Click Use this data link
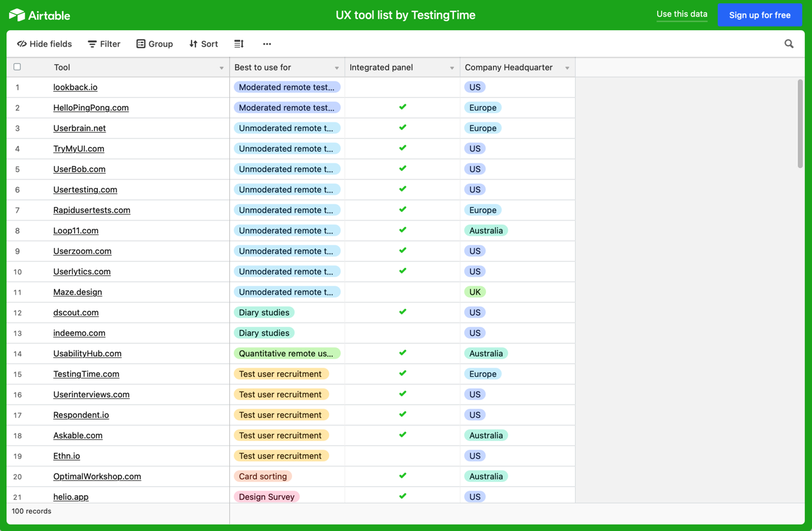Screen dimensions: 812x531 pyautogui.click(x=682, y=14)
